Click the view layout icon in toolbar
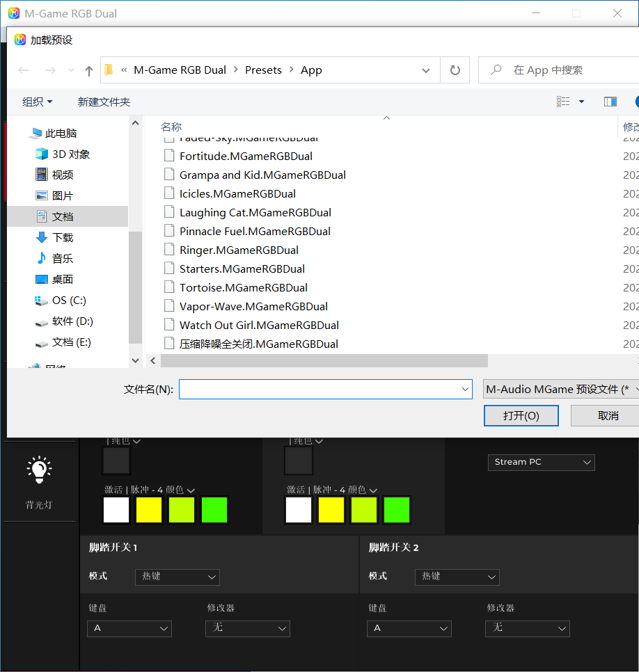 563,102
